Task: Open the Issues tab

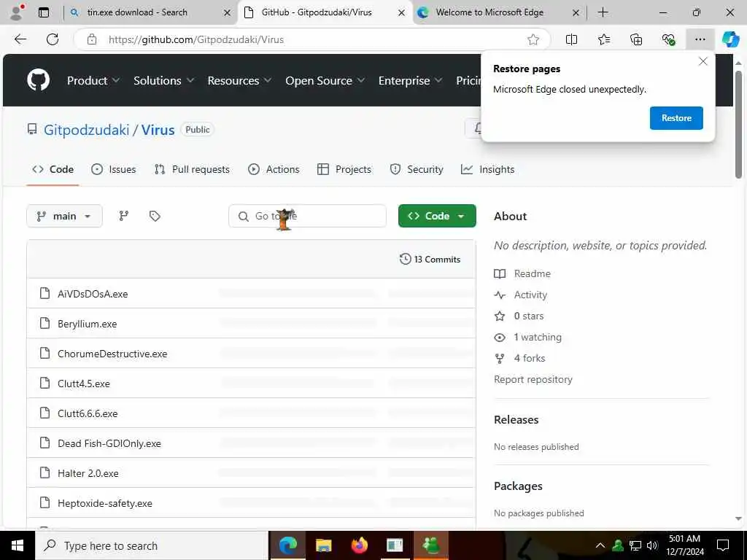Action: (x=113, y=169)
